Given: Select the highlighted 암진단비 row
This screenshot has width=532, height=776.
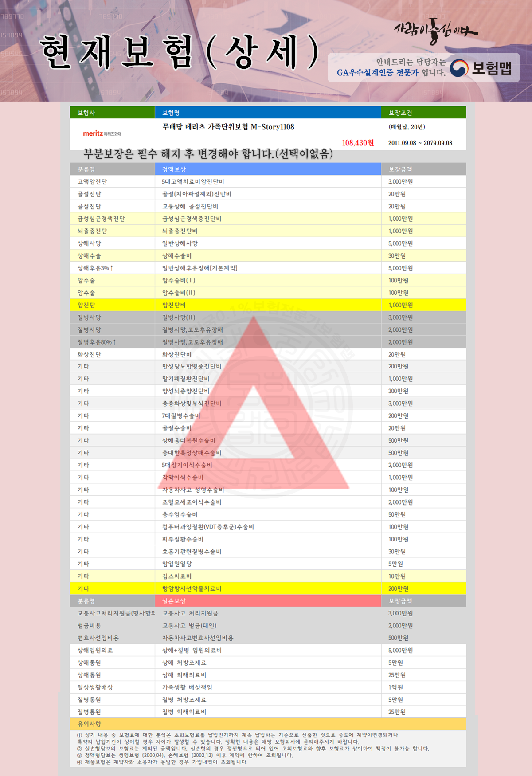Looking at the screenshot, I should 268,305.
